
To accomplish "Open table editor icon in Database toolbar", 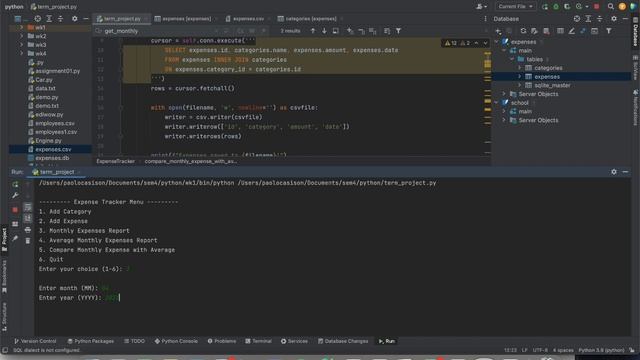I will pyautogui.click(x=560, y=31).
